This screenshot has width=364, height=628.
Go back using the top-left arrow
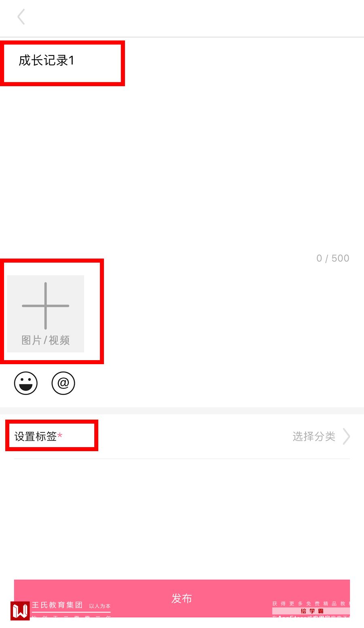pos(21,17)
